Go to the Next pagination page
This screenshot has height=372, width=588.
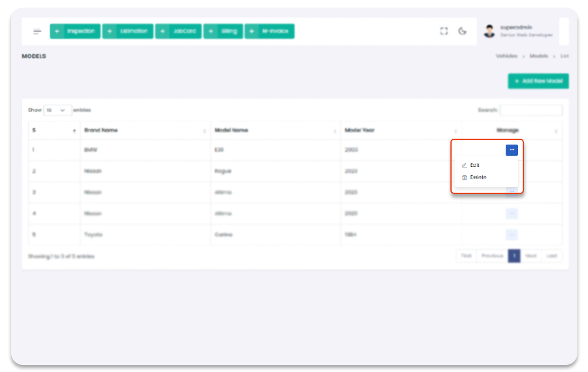(530, 256)
